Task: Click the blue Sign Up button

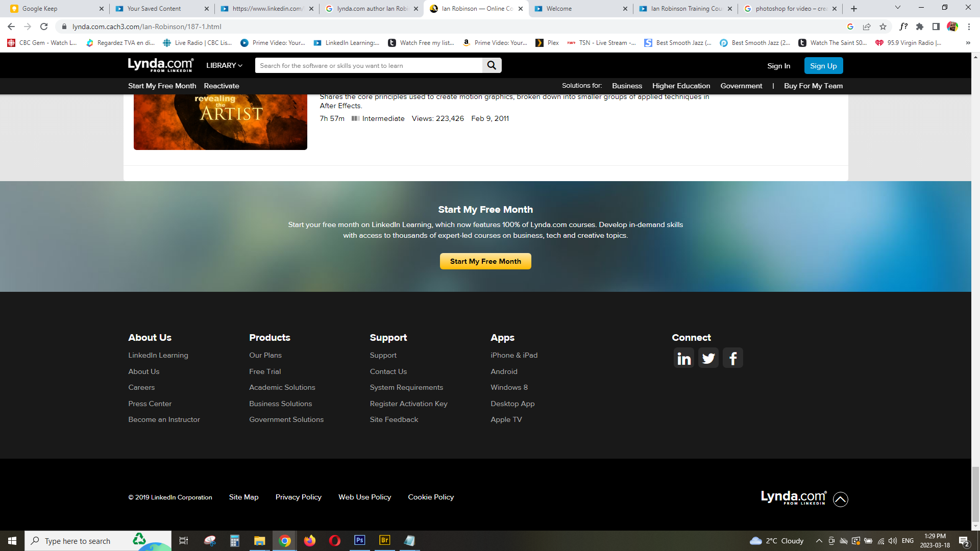Action: (823, 66)
